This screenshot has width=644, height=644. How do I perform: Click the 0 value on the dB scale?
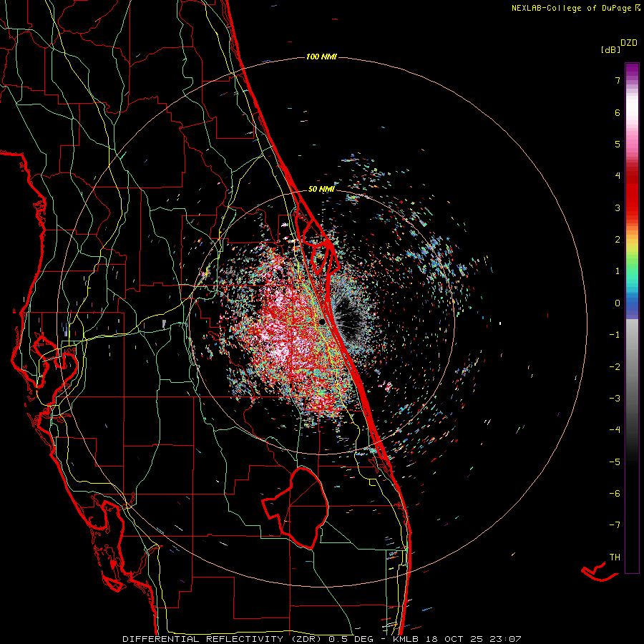coord(618,303)
